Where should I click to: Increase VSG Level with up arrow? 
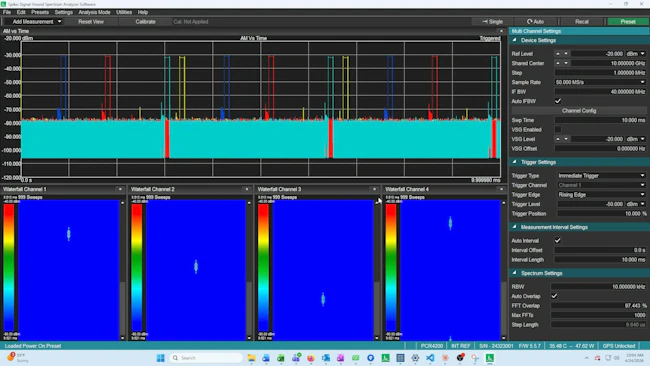coord(558,139)
